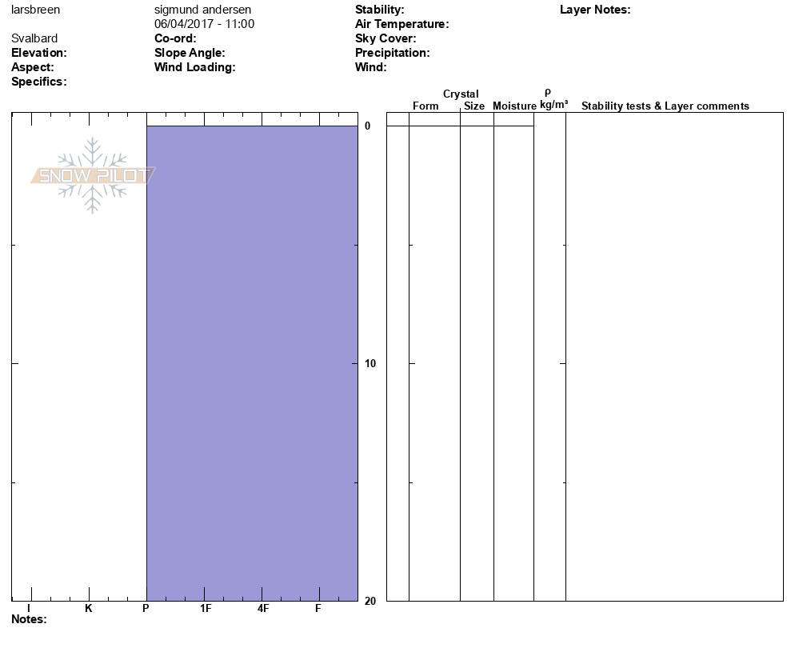795x672 pixels.
Task: Click the observer name 'sigmund andersen'
Action: point(202,10)
